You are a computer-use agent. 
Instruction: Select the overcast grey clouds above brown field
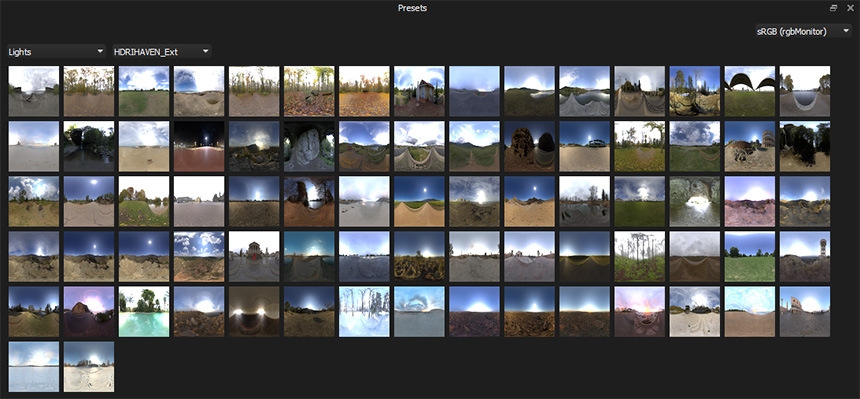(694, 256)
